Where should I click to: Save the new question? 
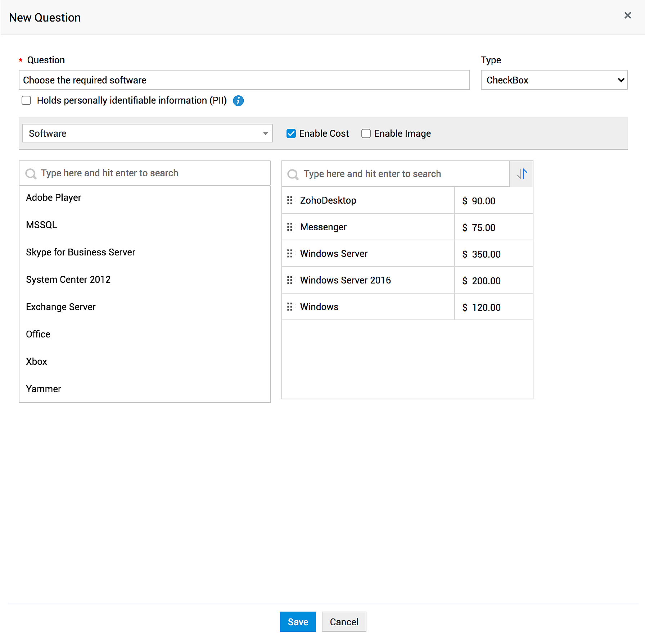click(298, 622)
